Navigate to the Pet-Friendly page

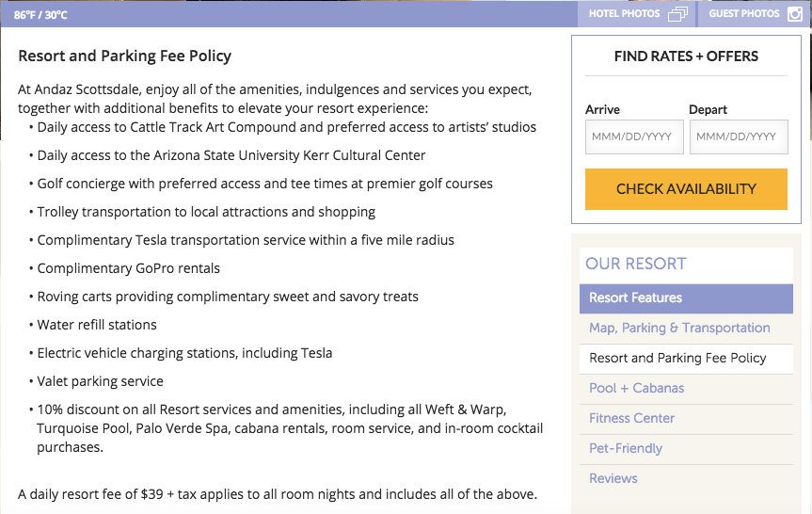coord(626,449)
